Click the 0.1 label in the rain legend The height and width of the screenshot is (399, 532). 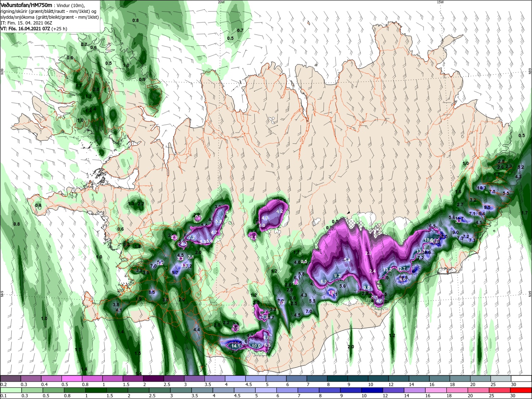(x=3, y=396)
